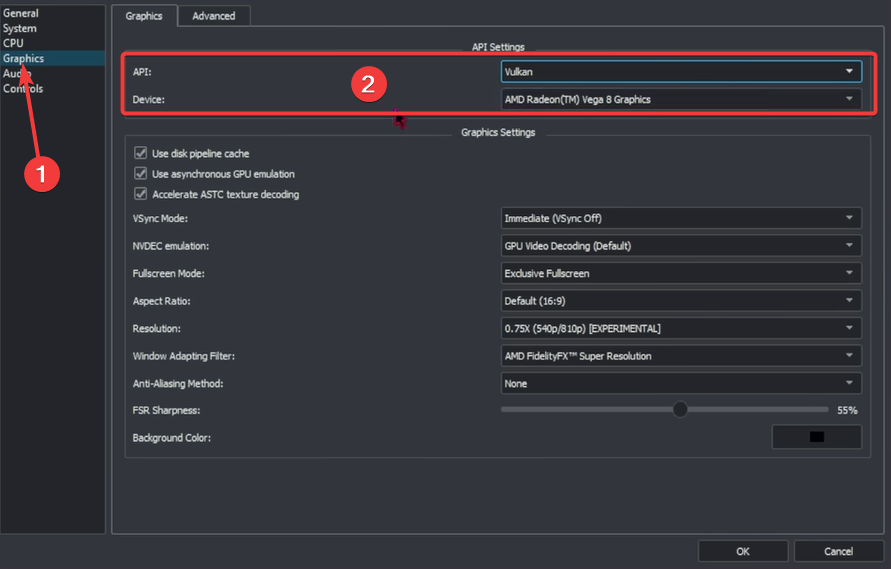Disable Use asynchronous GPU emulation
The height and width of the screenshot is (569, 891).
tap(141, 174)
